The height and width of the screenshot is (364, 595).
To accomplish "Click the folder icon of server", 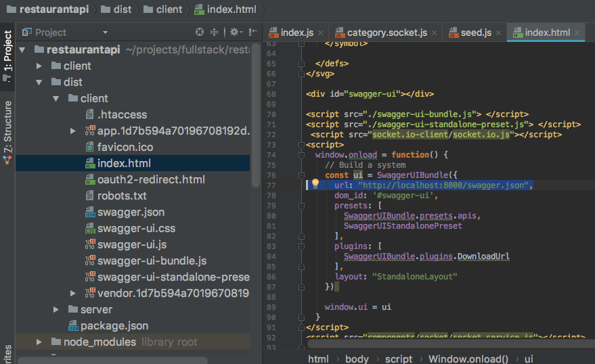I will 73,309.
